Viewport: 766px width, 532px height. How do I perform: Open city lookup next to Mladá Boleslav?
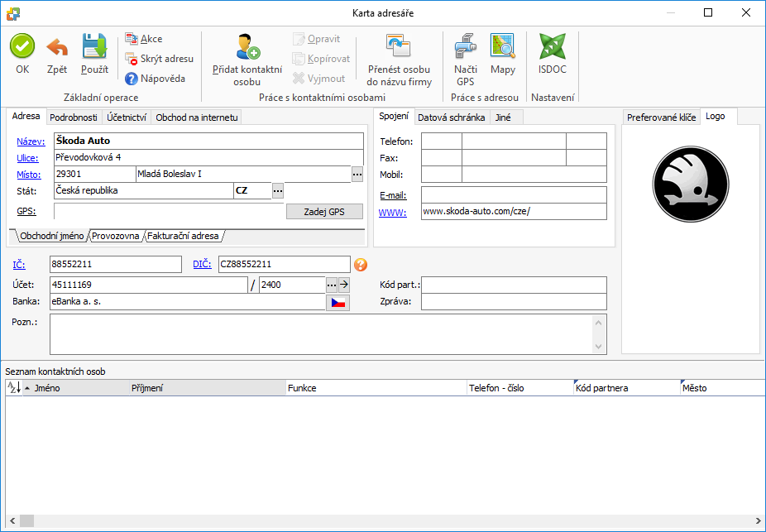357,175
